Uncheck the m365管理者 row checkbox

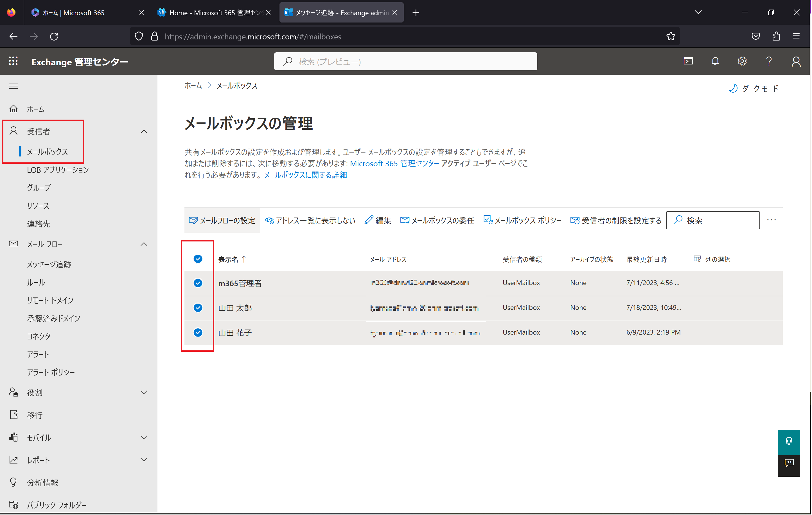pos(198,283)
